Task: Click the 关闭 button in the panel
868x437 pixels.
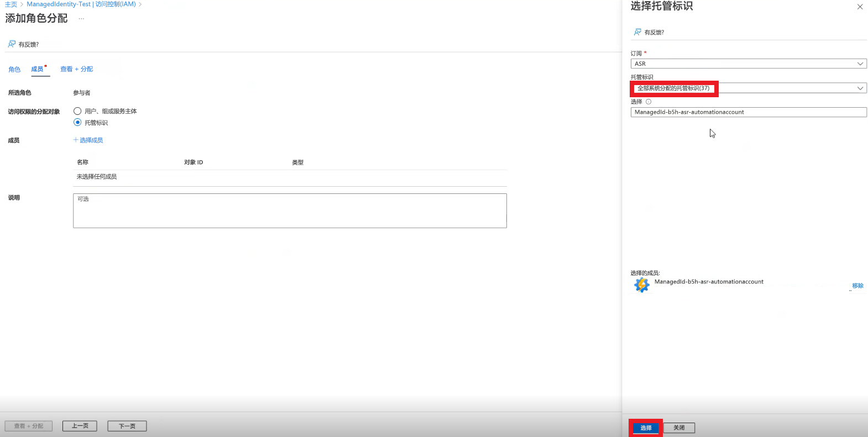Action: [x=679, y=428]
